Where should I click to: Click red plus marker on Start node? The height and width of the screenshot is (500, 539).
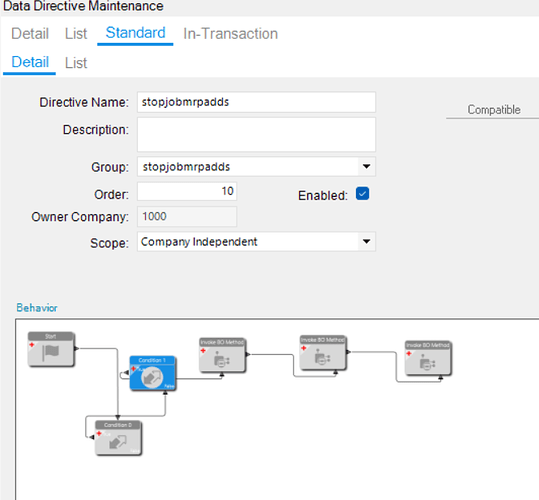(32, 345)
